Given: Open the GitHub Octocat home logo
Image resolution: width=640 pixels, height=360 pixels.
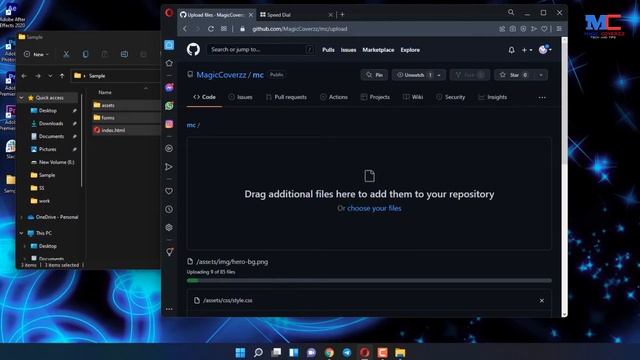Looking at the screenshot, I should pyautogui.click(x=193, y=49).
